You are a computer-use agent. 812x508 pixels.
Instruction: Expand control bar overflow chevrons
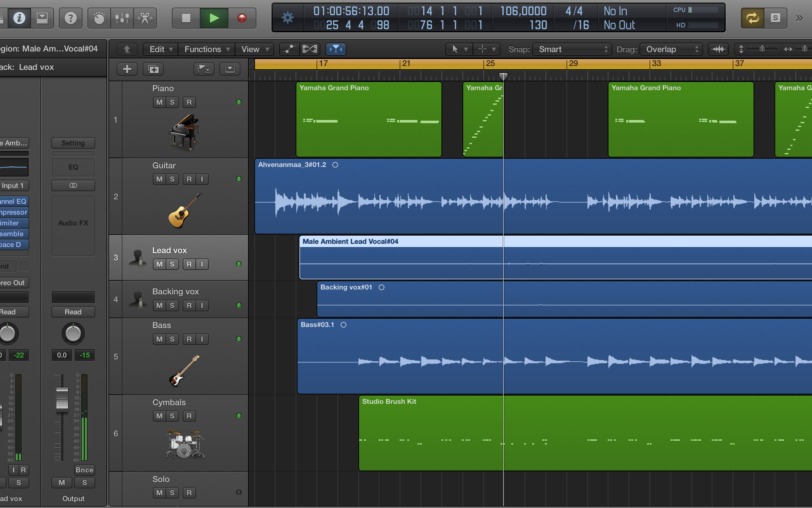799,18
